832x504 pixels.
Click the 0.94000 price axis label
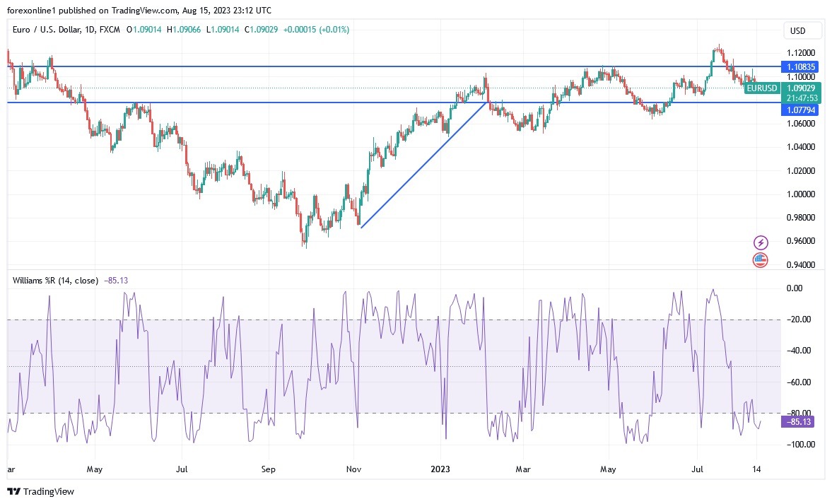point(800,265)
